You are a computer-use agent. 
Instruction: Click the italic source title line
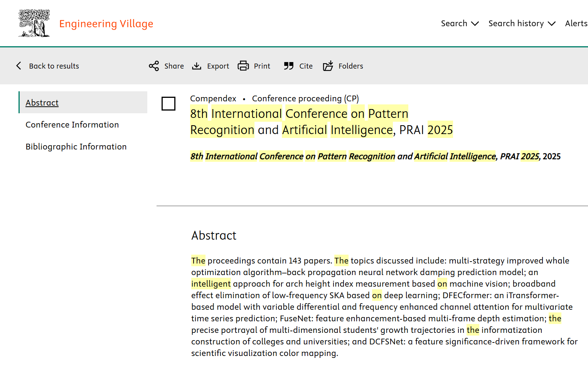click(x=375, y=156)
